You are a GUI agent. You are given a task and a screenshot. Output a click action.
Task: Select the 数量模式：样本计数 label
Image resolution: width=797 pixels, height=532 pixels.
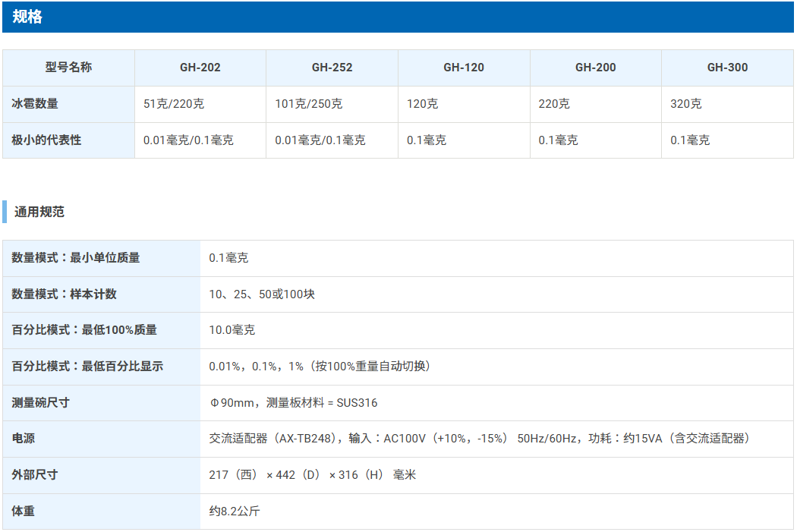tap(64, 294)
